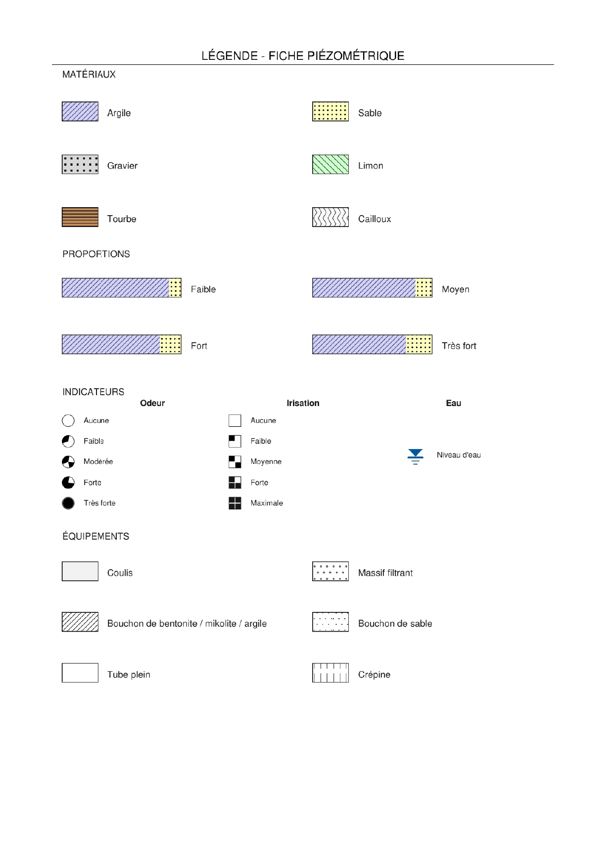The height and width of the screenshot is (868, 614).
Task: Click the Odeur 'Aucune' empty circle
Action: pos(68,420)
